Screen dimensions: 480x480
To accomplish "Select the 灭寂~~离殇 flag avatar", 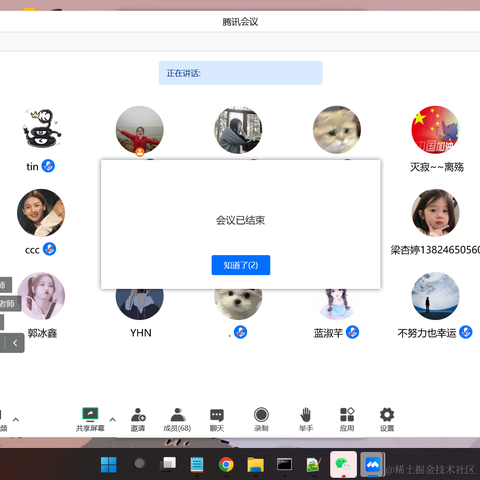I will (435, 129).
